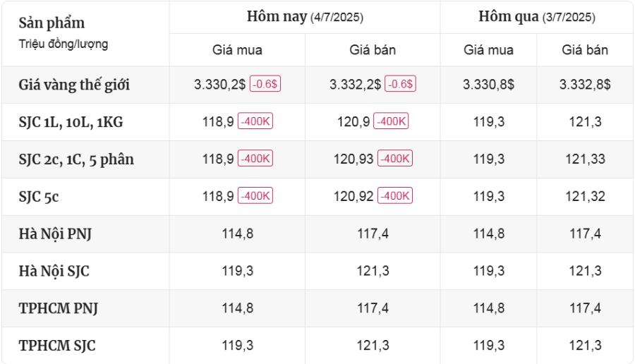
Task: Click the "Sản phẩm" column header
Action: (x=52, y=23)
